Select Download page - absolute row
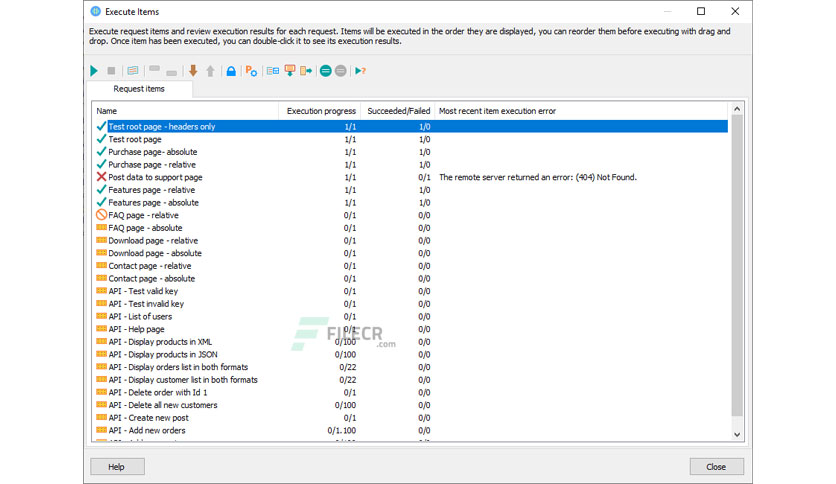 [411, 253]
